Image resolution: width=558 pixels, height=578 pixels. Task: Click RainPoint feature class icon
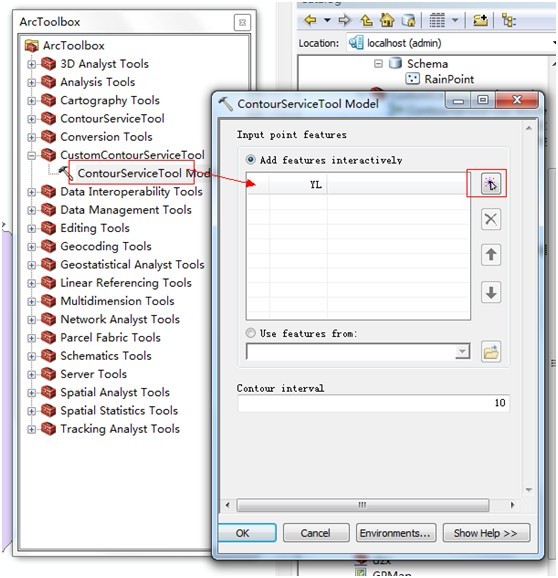coord(412,79)
